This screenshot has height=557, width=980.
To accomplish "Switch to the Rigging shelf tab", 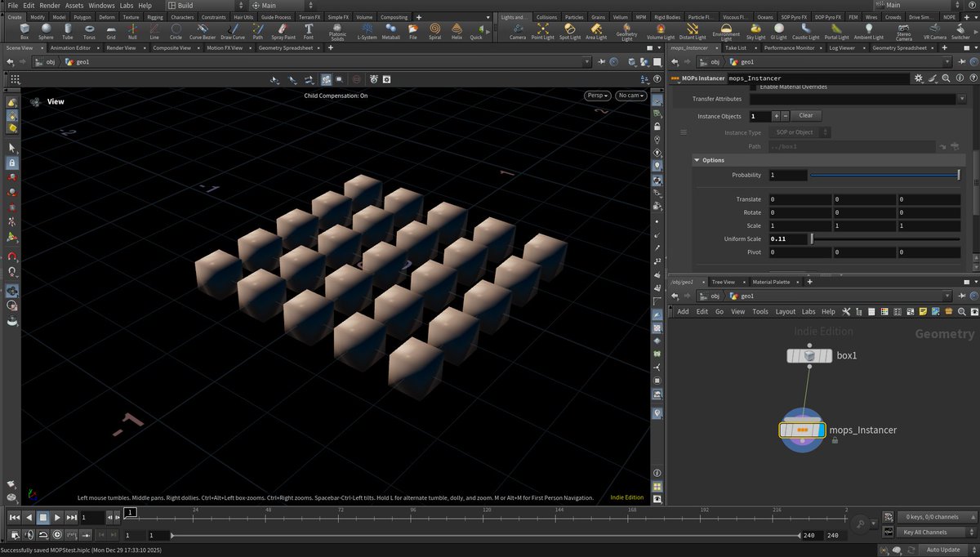I will [155, 16].
